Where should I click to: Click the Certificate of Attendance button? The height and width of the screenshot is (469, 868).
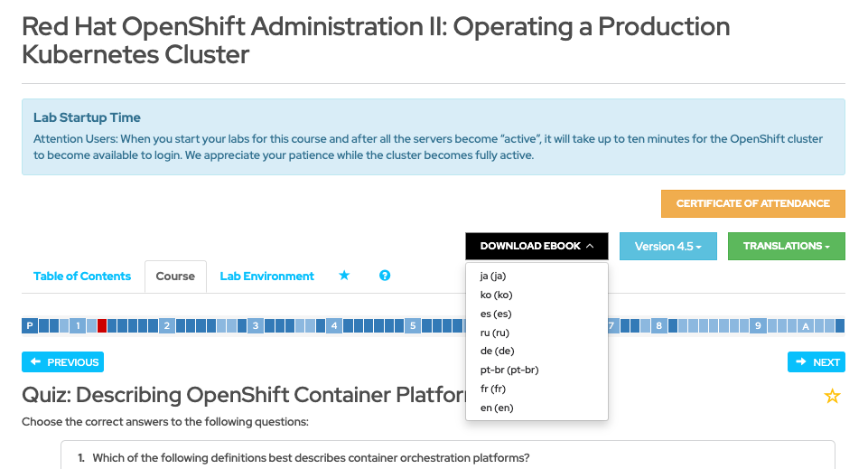752,203
